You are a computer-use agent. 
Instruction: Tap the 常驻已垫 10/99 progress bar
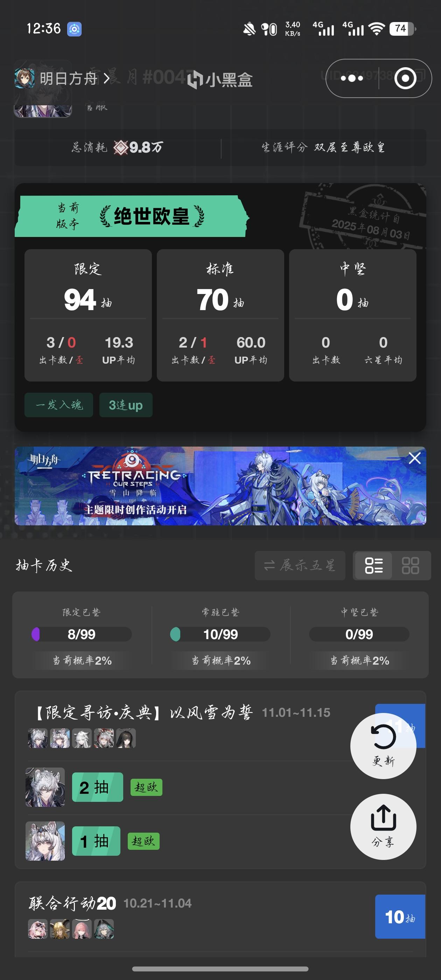[x=220, y=634]
